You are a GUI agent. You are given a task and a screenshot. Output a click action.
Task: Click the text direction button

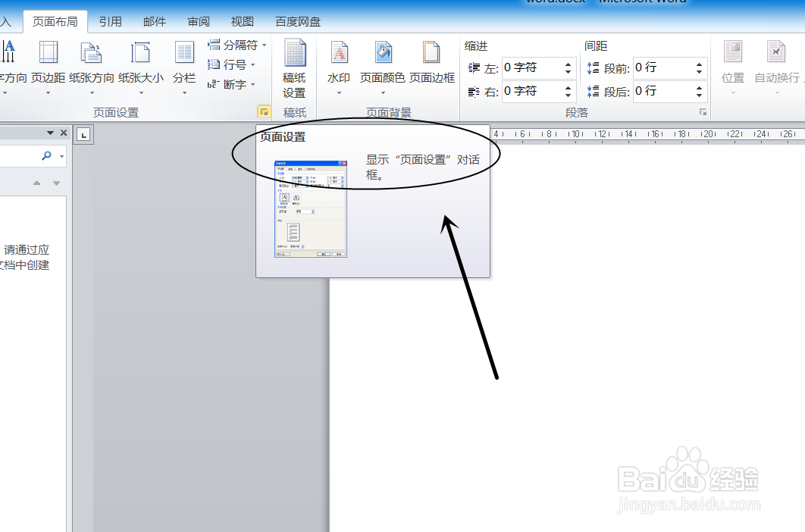pyautogui.click(x=11, y=67)
